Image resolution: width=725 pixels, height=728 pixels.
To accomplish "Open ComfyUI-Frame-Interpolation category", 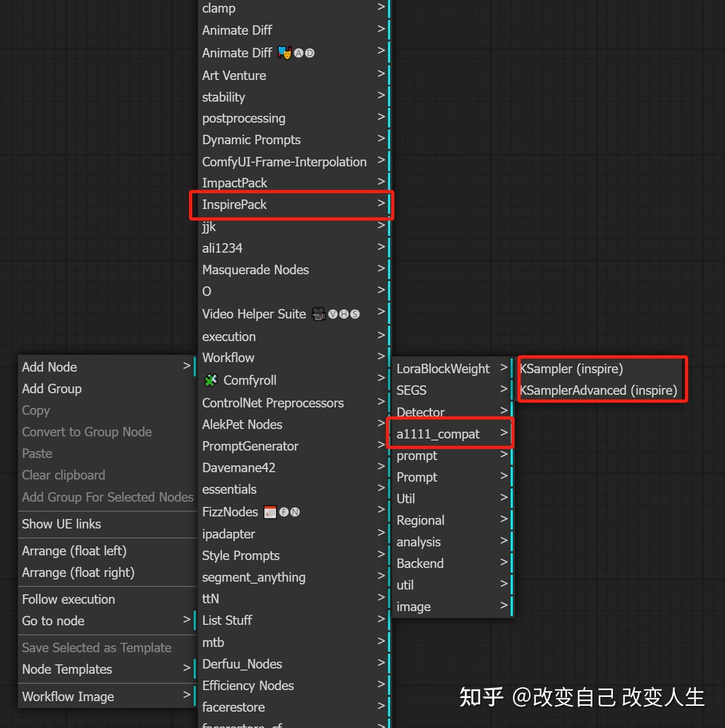I will (x=294, y=162).
